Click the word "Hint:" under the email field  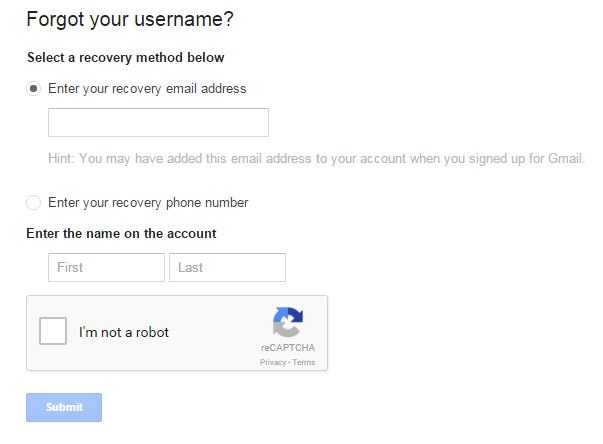pyautogui.click(x=61, y=158)
